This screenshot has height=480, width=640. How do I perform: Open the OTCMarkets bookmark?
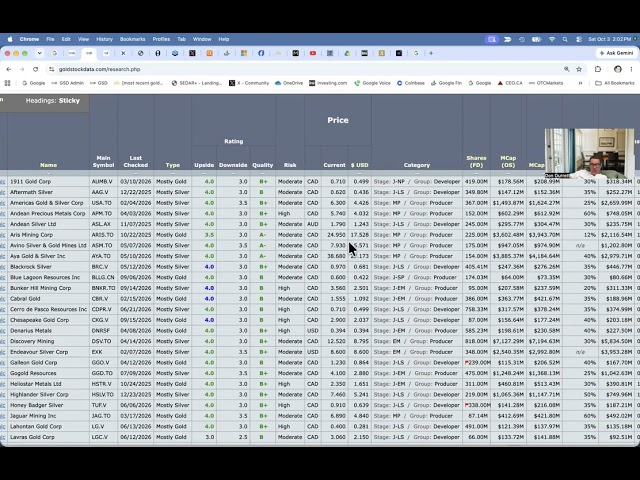[546, 83]
